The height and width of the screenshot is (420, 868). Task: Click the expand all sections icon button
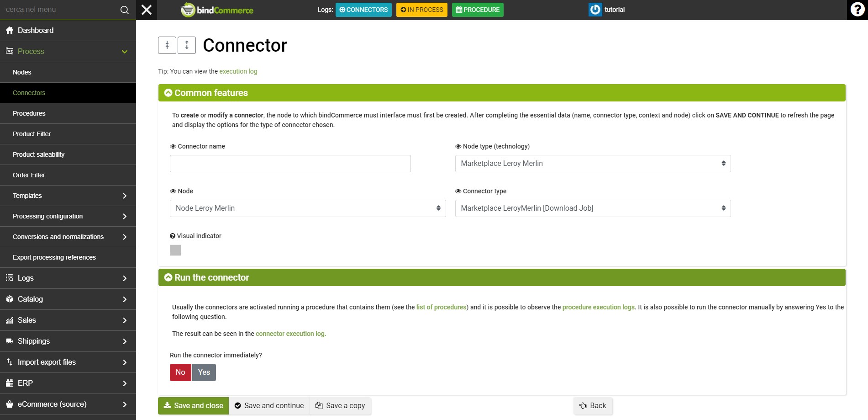tap(187, 45)
